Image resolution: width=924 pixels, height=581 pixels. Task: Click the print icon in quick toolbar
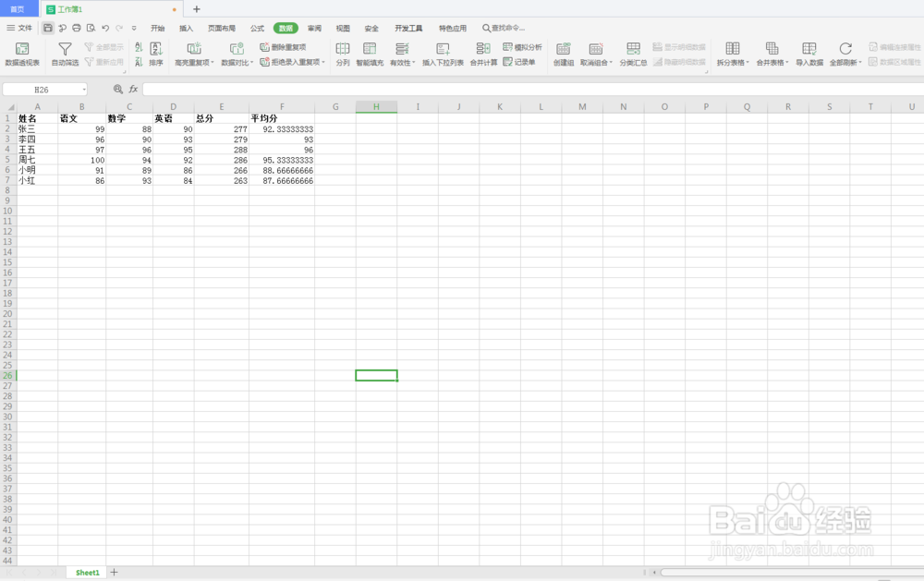click(77, 28)
